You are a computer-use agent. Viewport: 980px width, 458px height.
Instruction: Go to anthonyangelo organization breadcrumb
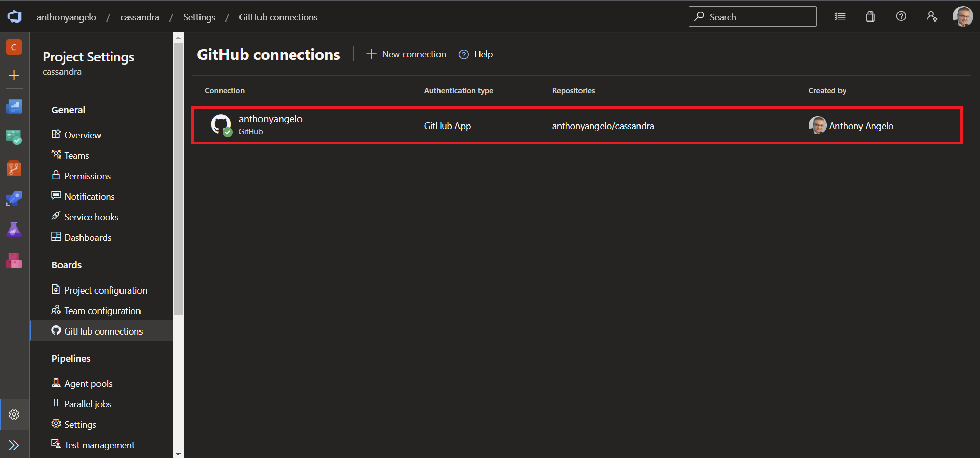tap(66, 17)
